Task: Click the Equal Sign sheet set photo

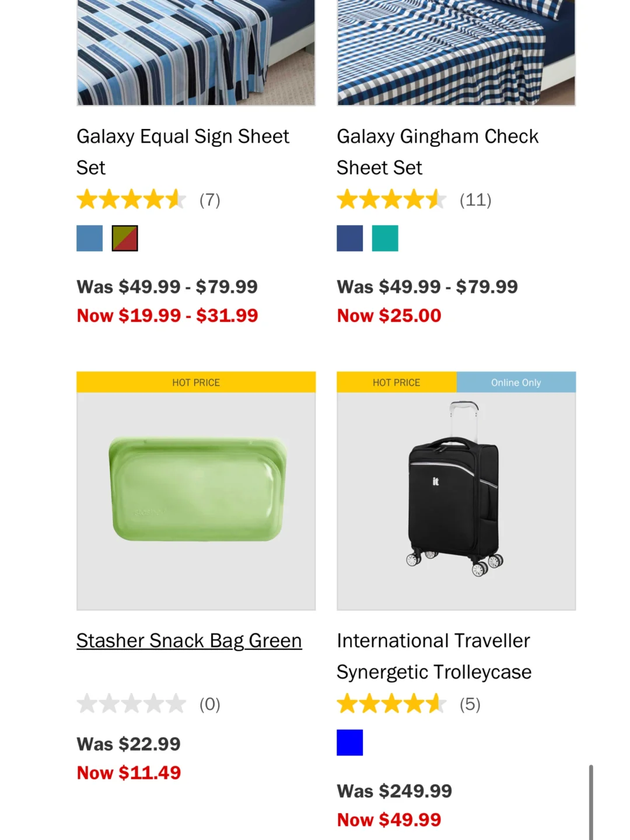Action: pos(196,52)
